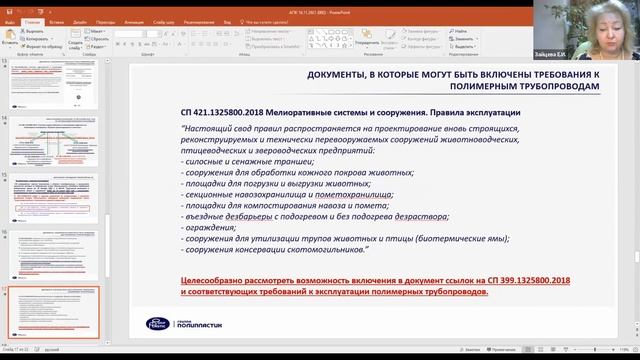The height and width of the screenshot is (360, 640).
Task: Click the large Вставить (Paste) icon
Action: pos(10,35)
